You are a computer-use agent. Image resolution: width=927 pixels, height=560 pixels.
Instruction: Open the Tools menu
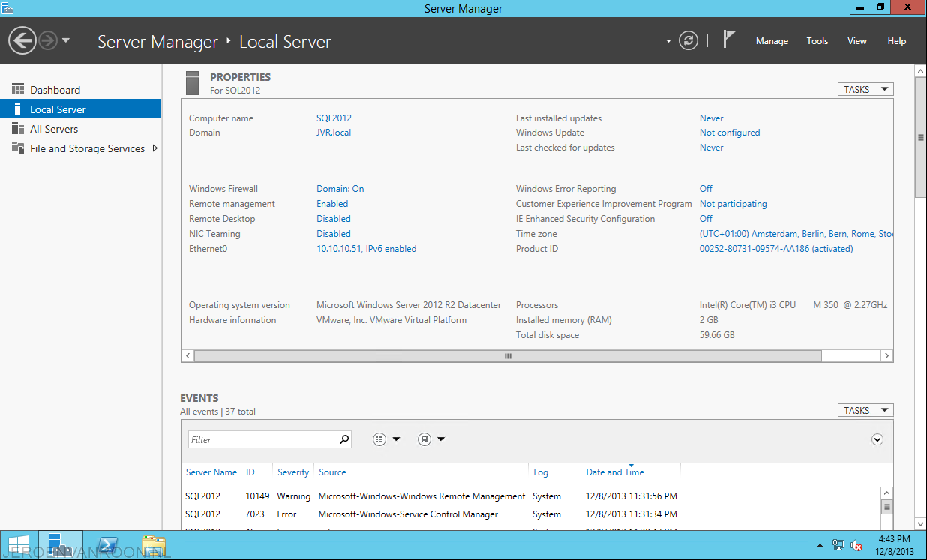817,41
